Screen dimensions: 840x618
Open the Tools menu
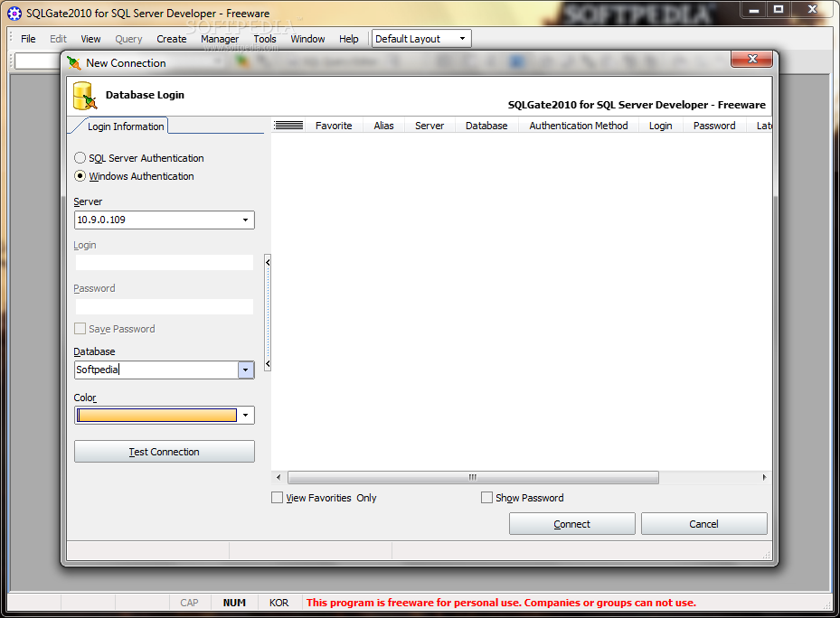265,39
